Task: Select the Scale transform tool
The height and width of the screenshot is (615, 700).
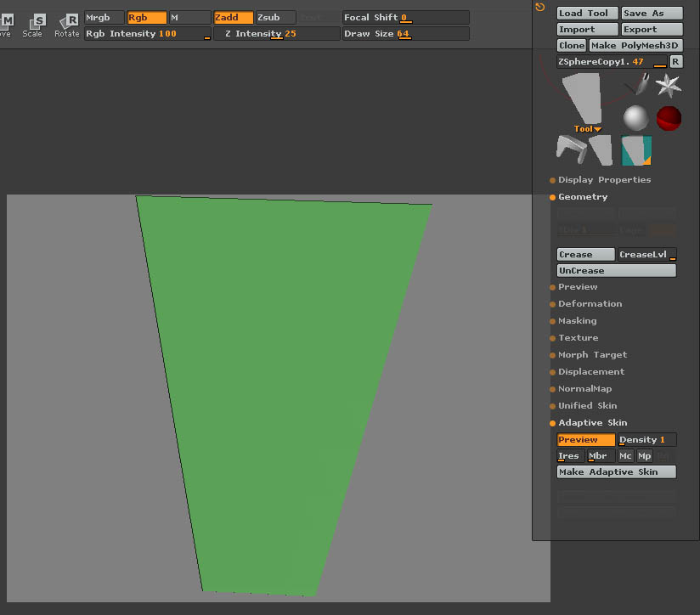Action: pos(34,24)
